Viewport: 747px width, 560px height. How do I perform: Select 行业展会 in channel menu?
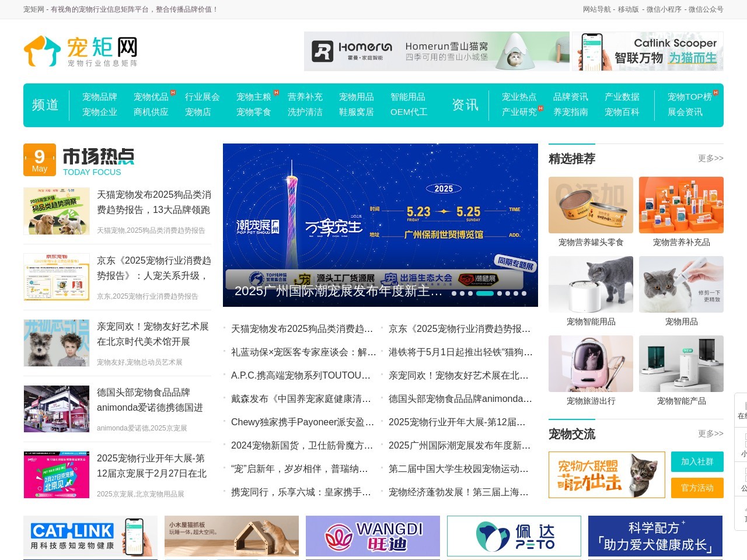point(202,97)
